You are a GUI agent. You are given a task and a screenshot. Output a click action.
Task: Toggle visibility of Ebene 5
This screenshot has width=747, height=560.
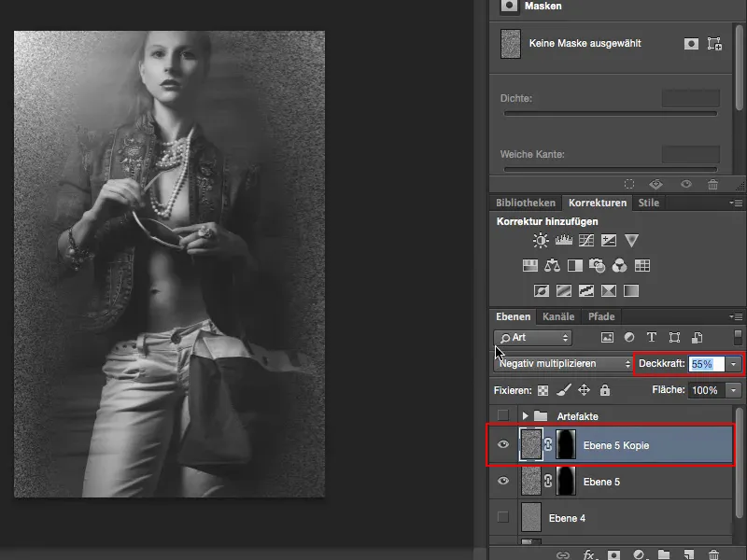coord(504,481)
